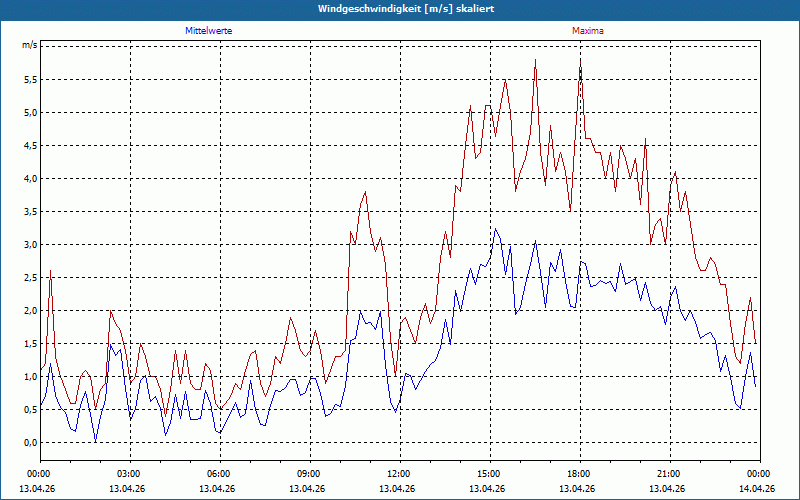Viewport: 800px width, 500px height.
Task: Click the Mittelwerte legend label
Action: point(208,31)
